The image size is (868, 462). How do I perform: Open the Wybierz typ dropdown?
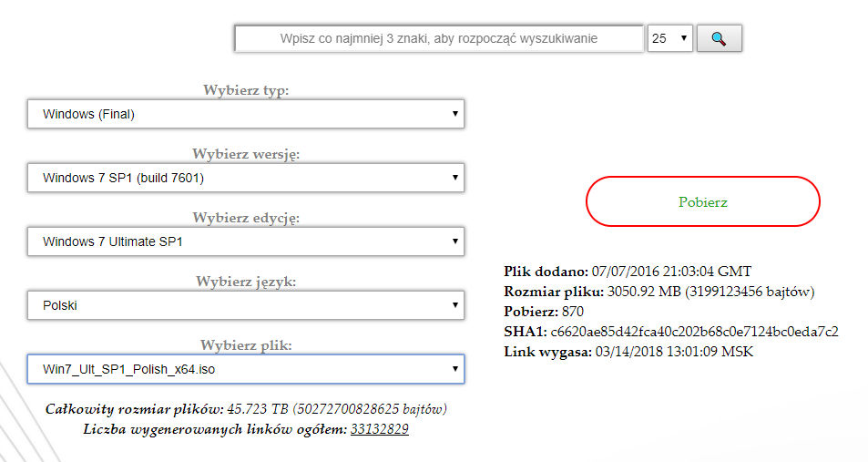[246, 114]
